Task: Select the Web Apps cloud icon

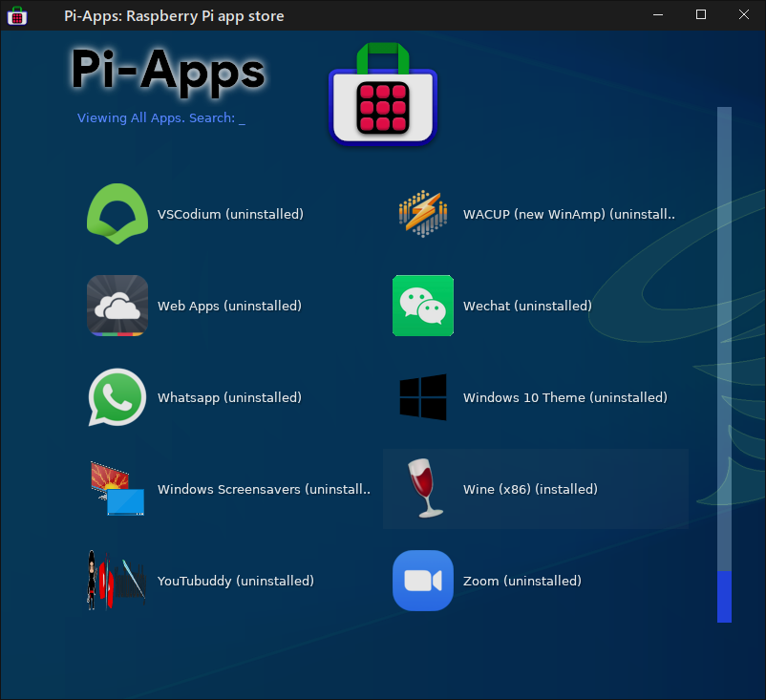Action: (x=117, y=306)
